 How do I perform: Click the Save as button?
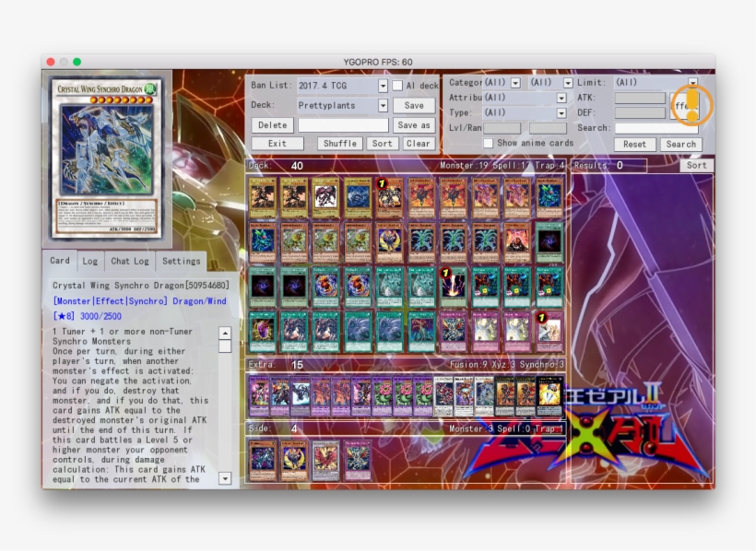pyautogui.click(x=414, y=125)
